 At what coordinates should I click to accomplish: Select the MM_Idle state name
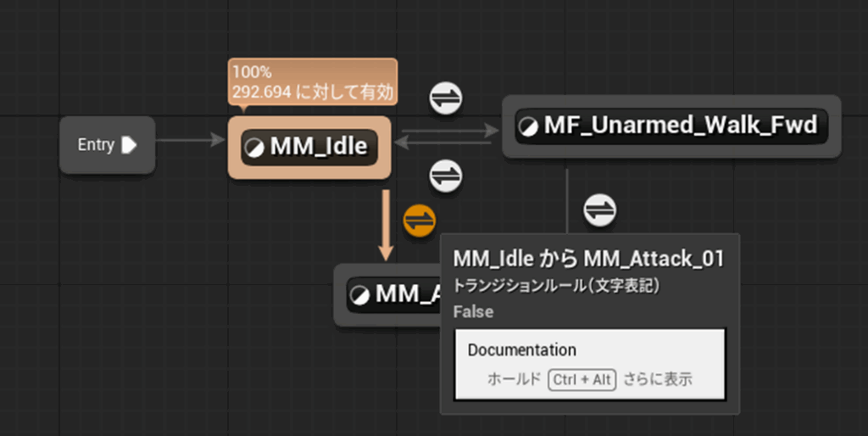(x=319, y=148)
